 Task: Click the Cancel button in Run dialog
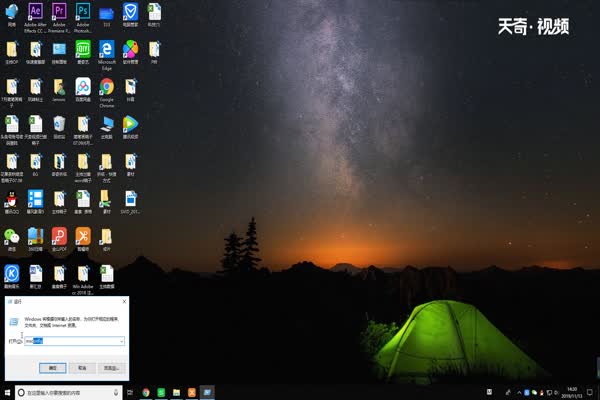82,368
